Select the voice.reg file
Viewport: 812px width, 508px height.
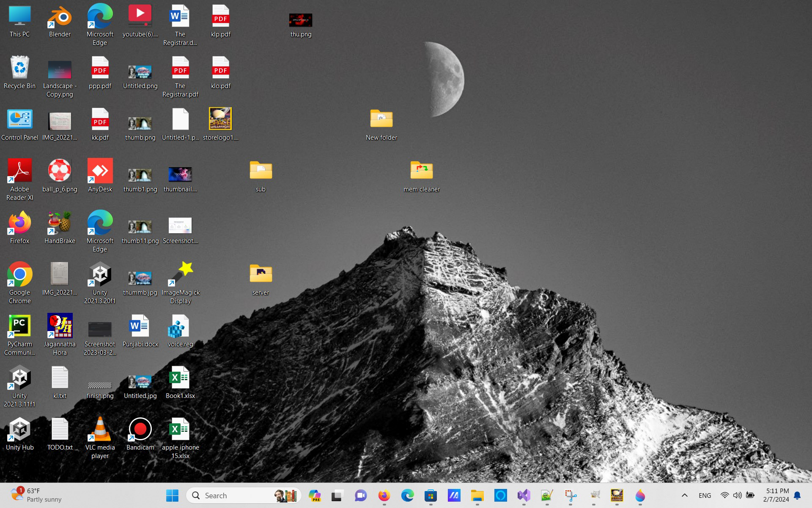[180, 331]
